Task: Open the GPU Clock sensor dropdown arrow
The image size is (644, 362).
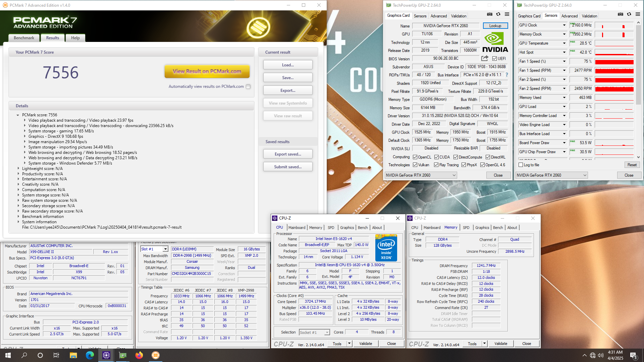Action: pyautogui.click(x=564, y=25)
